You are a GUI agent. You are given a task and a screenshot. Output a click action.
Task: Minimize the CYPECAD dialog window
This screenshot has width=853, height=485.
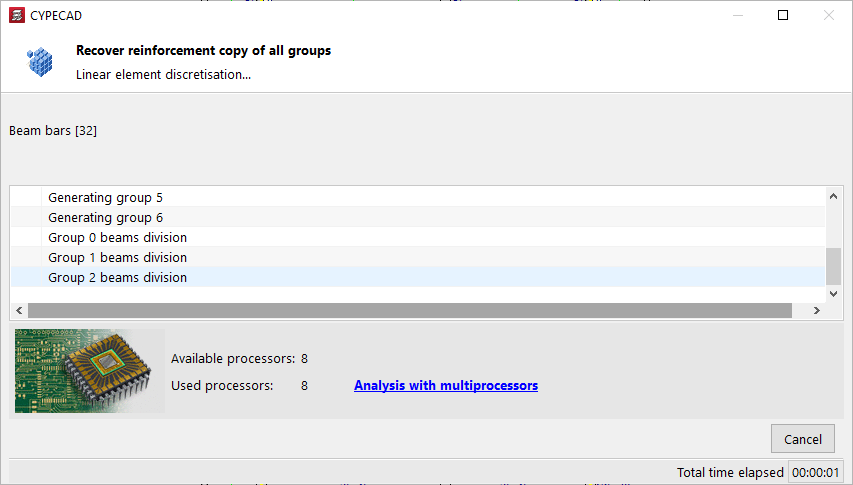click(737, 15)
